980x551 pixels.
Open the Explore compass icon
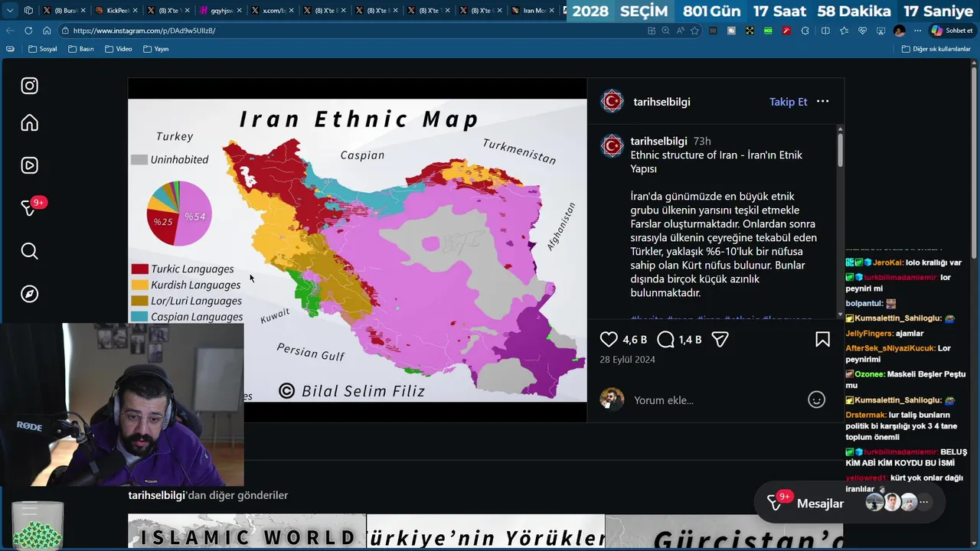pos(29,294)
